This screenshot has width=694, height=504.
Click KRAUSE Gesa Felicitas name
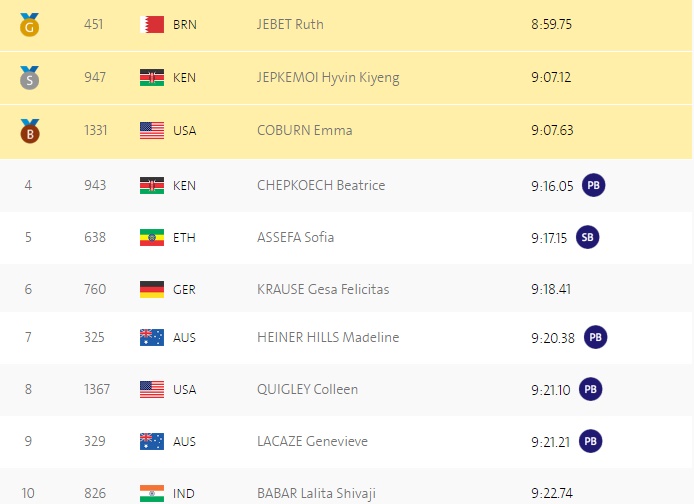[323, 289]
